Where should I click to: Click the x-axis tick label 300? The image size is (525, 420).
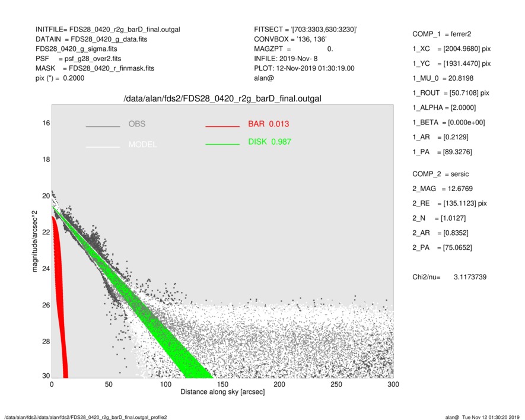pyautogui.click(x=393, y=384)
